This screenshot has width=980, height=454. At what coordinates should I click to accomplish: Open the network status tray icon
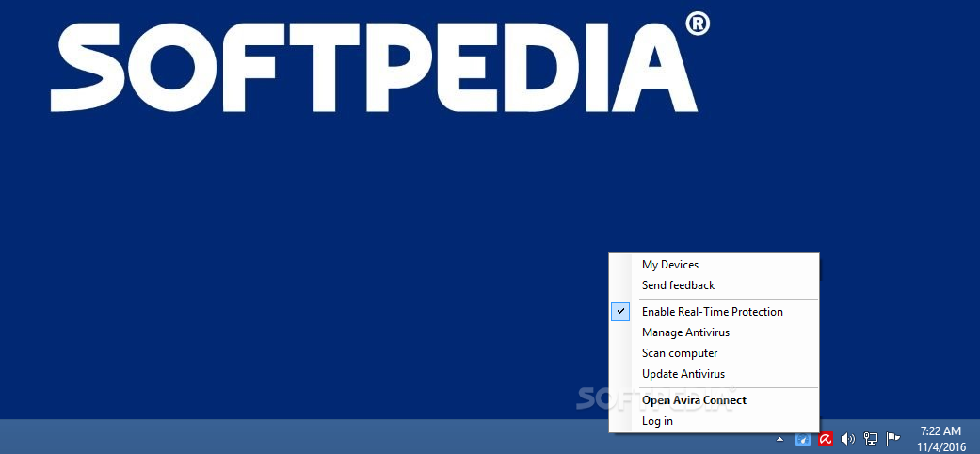tap(870, 439)
